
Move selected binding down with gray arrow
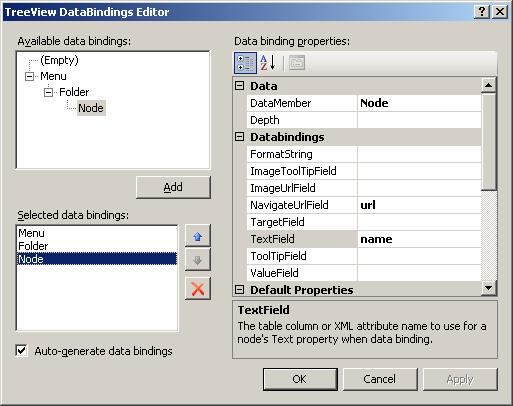click(198, 260)
